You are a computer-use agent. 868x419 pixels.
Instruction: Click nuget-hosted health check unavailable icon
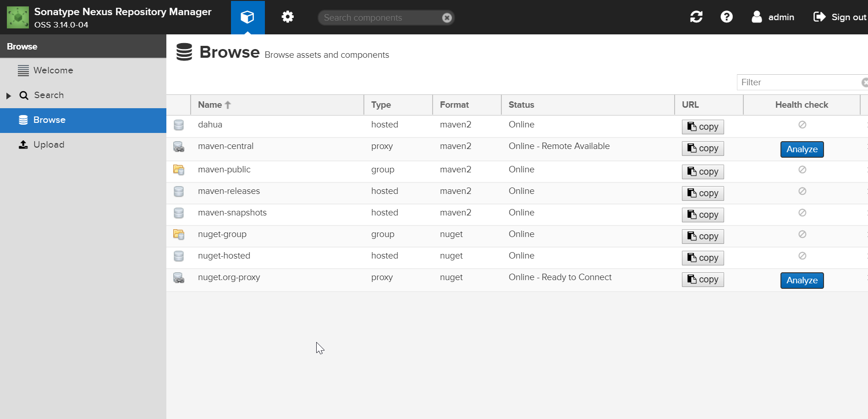(x=802, y=256)
